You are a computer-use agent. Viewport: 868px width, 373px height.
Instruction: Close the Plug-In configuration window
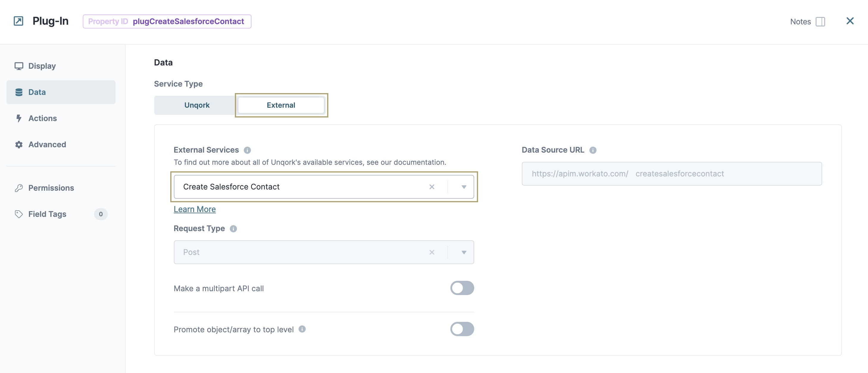[850, 21]
